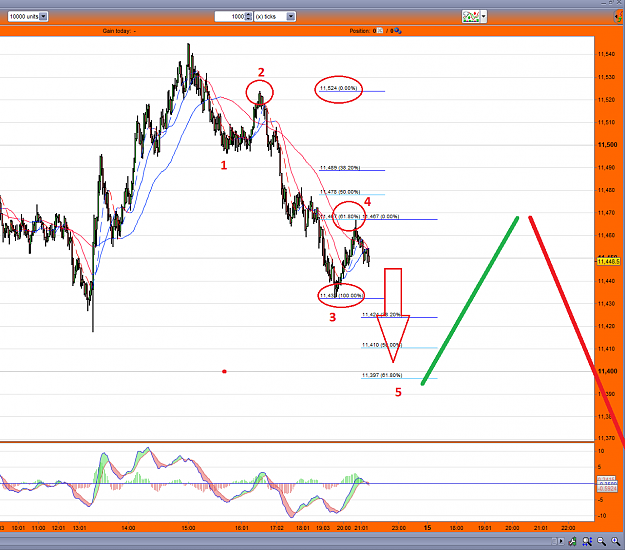Select the Fibonacci label 11,397 (61.80%)
The image size is (625, 550).
click(x=382, y=375)
